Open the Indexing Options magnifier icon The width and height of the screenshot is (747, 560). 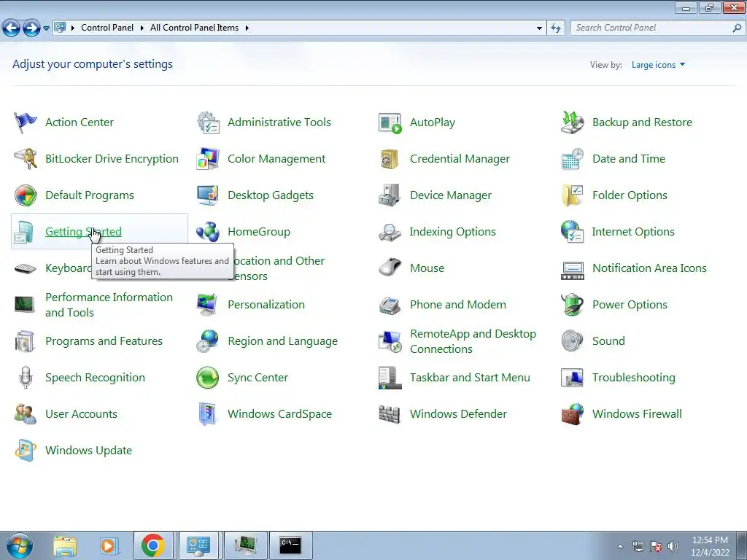point(390,232)
